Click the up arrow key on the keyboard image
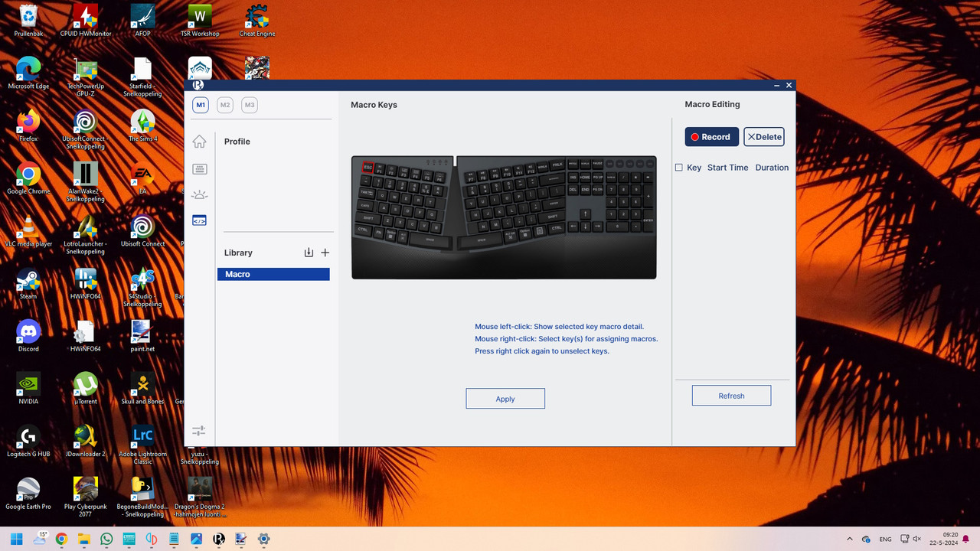 tap(585, 214)
